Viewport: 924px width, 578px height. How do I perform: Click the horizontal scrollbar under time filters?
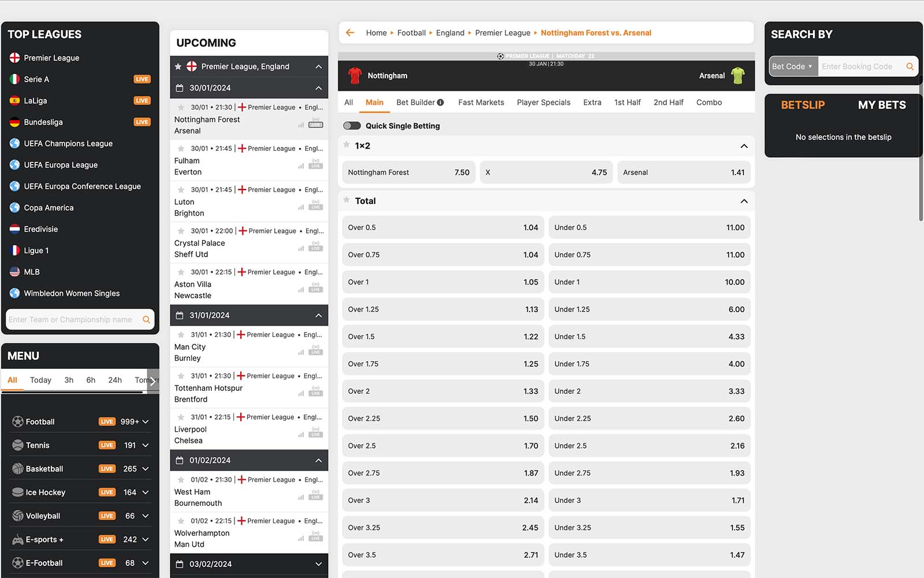point(72,392)
